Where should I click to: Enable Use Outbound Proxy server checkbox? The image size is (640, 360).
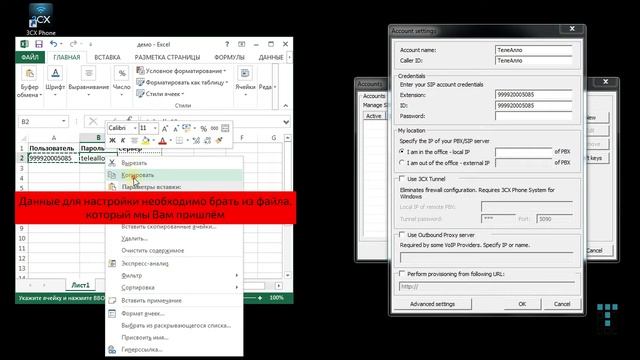(402, 235)
